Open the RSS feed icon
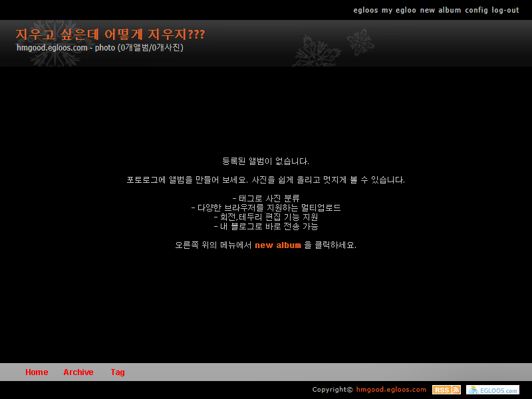Image resolution: width=532 pixels, height=399 pixels. click(x=446, y=390)
